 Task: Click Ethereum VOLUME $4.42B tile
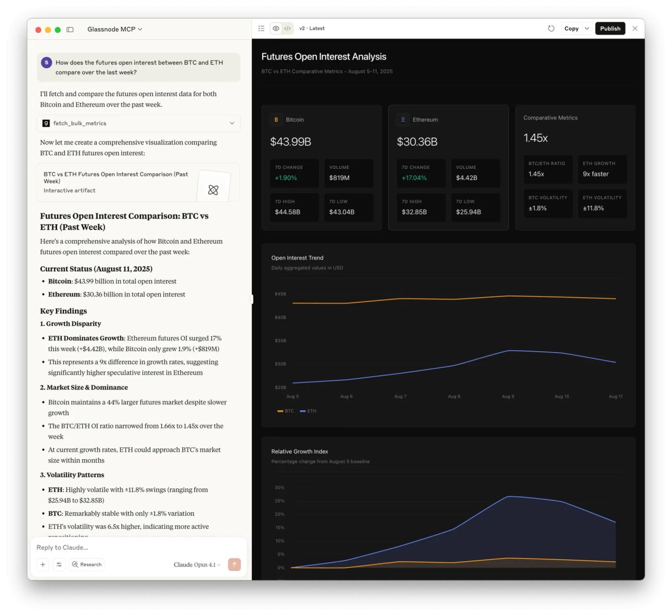pyautogui.click(x=476, y=173)
